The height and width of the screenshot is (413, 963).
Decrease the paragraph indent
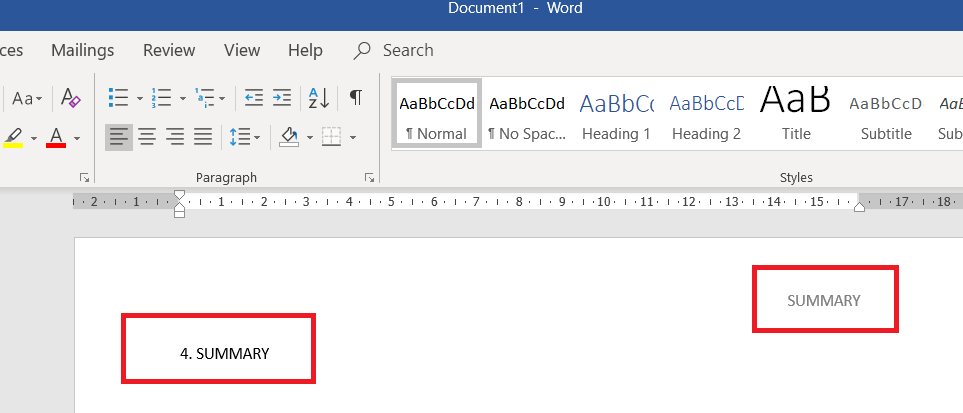pyautogui.click(x=254, y=98)
